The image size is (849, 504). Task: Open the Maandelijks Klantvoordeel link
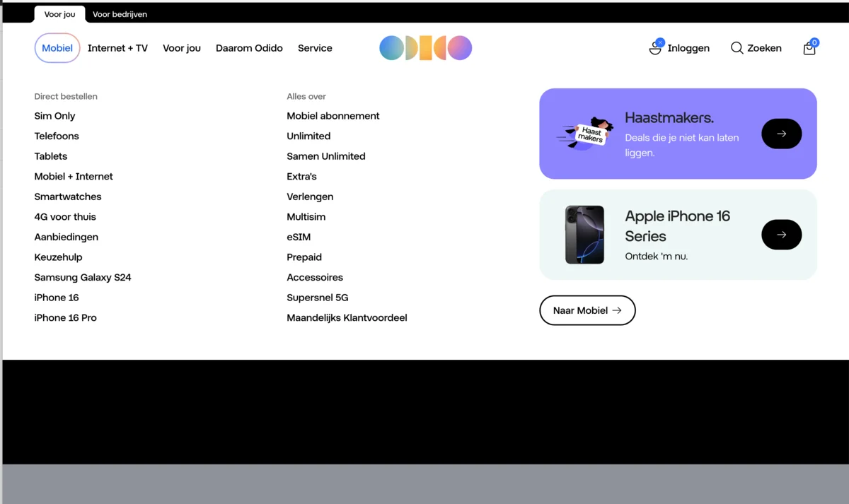pyautogui.click(x=347, y=317)
